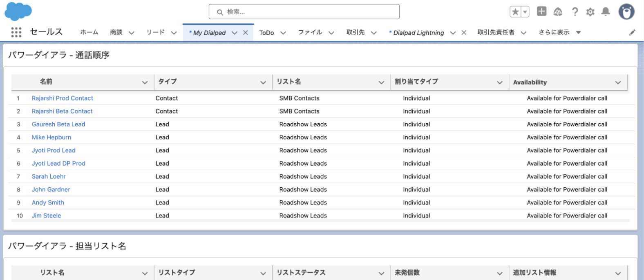This screenshot has height=280, width=644.
Task: Open the Favorites star icon
Action: pyautogui.click(x=515, y=12)
